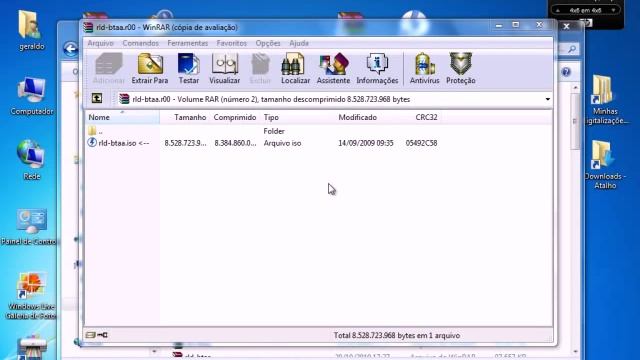Click the disk icon in WinRAR status bar

point(90,335)
